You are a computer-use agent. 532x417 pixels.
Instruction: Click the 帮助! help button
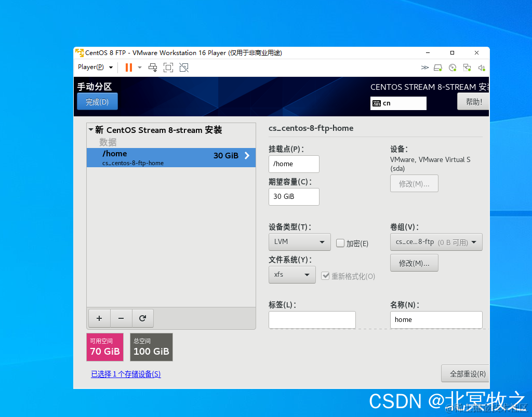coord(473,102)
